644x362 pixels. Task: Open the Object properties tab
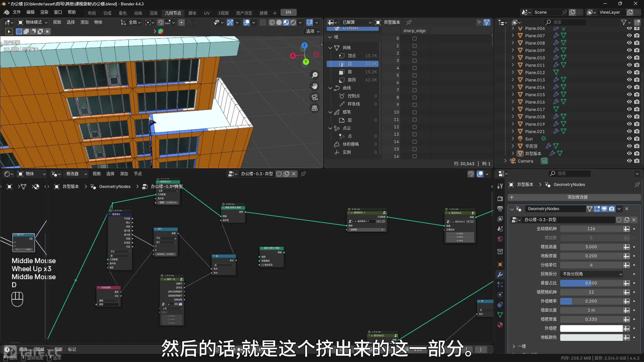coord(500,264)
